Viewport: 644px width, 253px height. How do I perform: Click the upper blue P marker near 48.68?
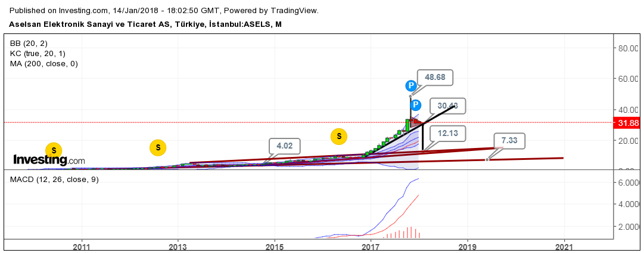click(x=410, y=86)
